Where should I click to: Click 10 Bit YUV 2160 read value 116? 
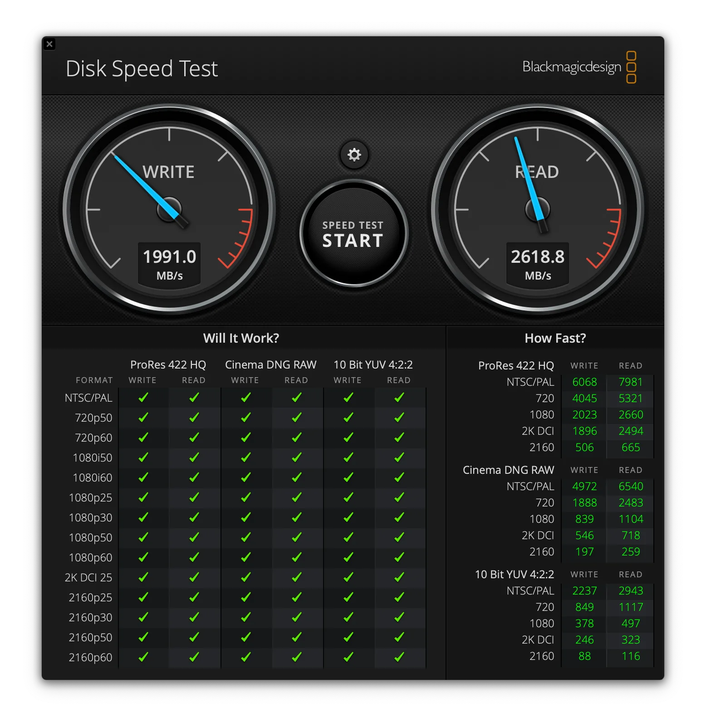pos(631,656)
